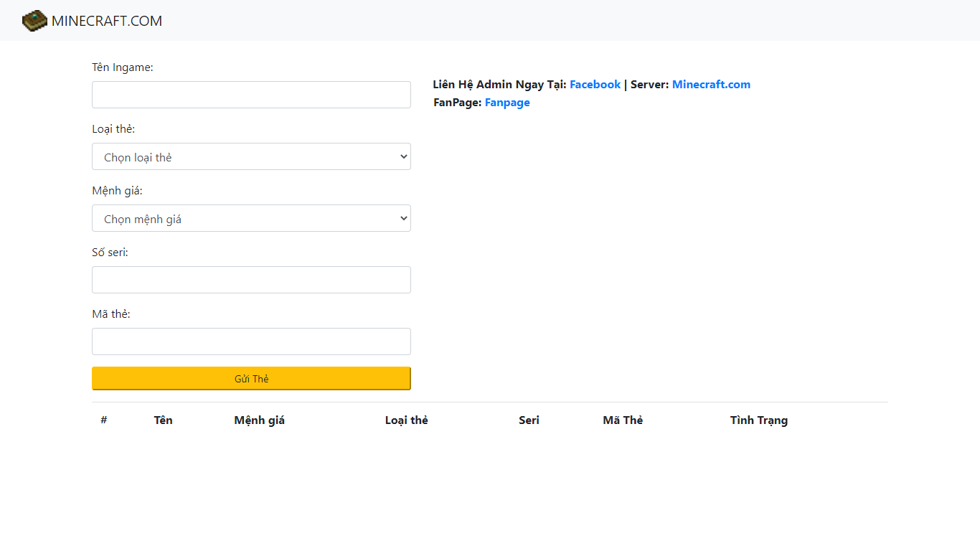Screen dimensions: 980x551
Task: Click the Số seri form label
Action: (x=110, y=253)
